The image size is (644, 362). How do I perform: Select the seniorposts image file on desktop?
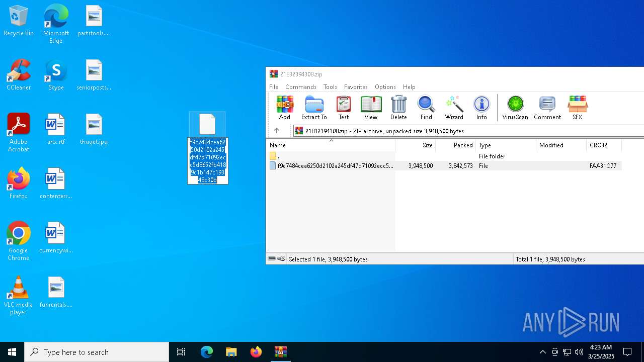pos(94,75)
